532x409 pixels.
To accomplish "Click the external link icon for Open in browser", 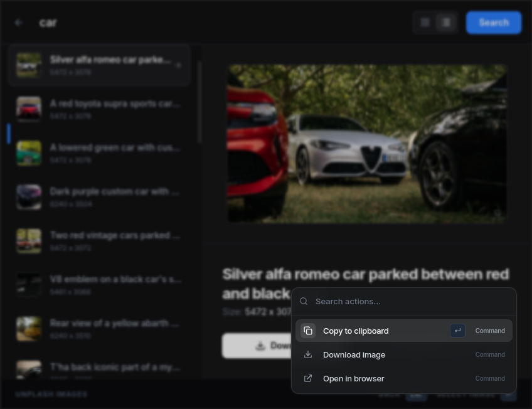I will [x=308, y=378].
